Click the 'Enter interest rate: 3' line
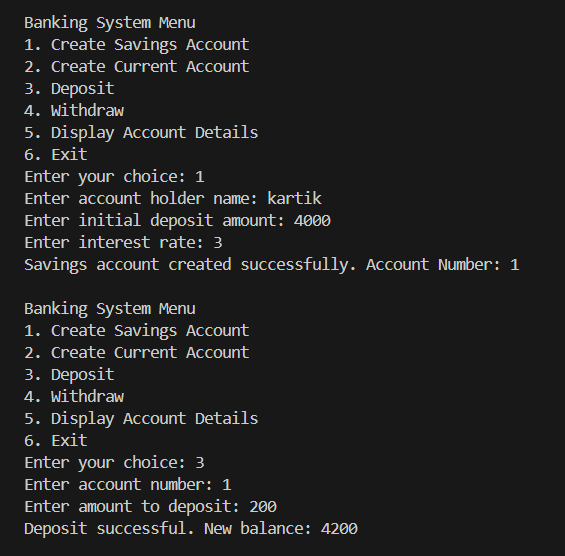The width and height of the screenshot is (565, 556). pyautogui.click(x=123, y=243)
